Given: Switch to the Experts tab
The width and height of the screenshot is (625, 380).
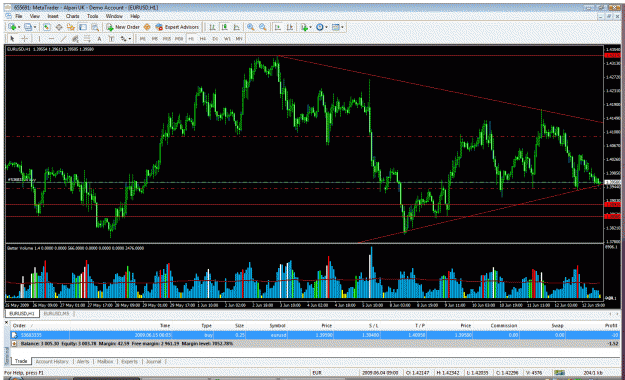Looking at the screenshot, I should point(129,362).
